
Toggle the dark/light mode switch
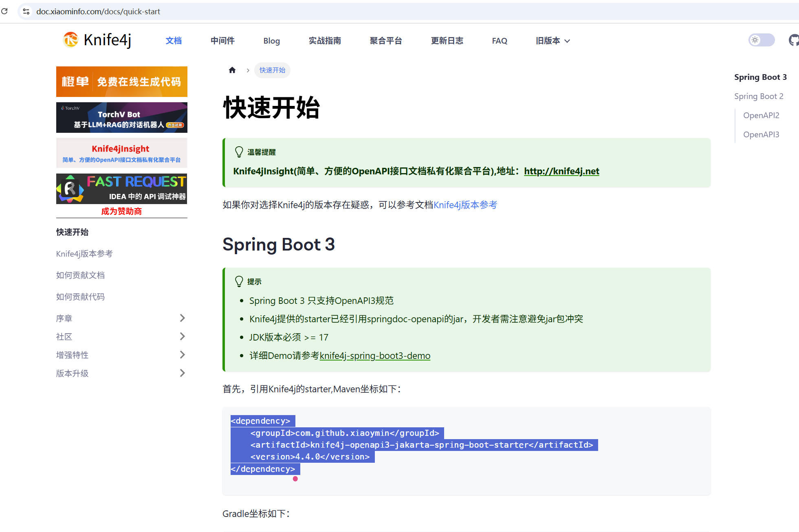pyautogui.click(x=761, y=40)
